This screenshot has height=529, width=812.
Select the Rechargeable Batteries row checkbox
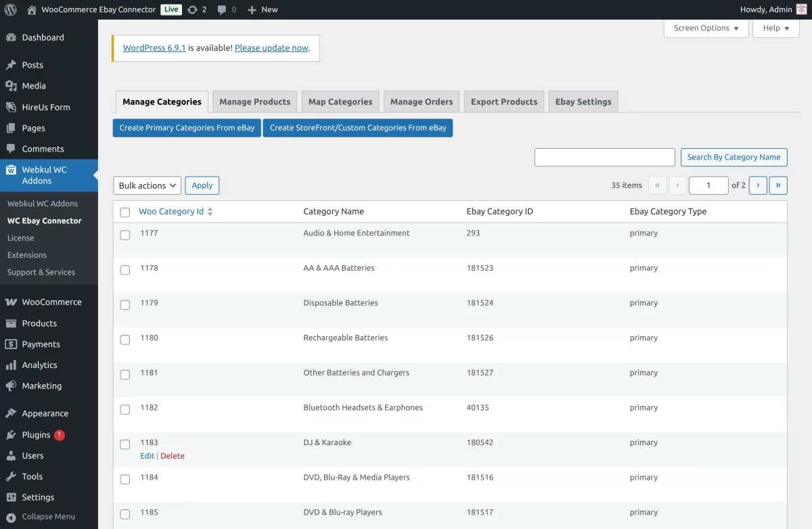125,340
